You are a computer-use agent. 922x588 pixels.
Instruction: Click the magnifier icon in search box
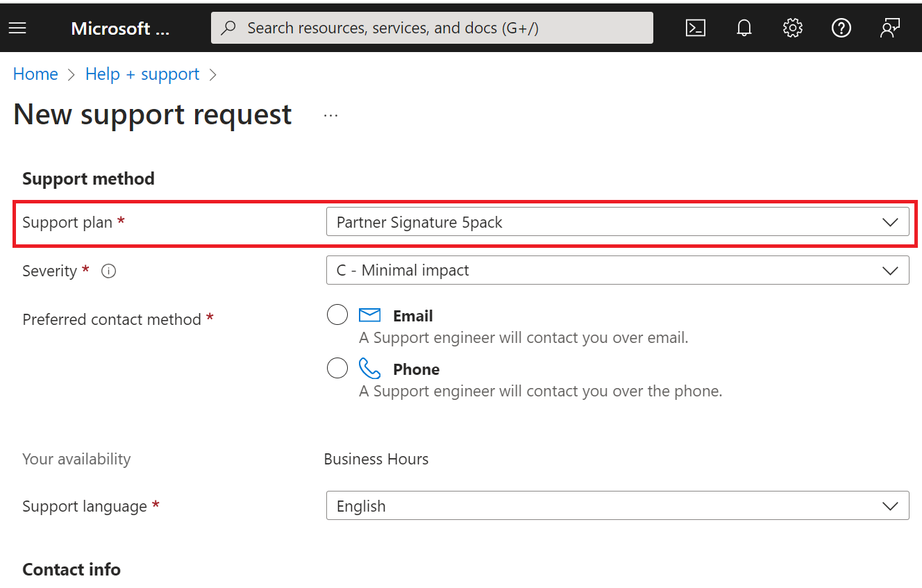coord(228,28)
